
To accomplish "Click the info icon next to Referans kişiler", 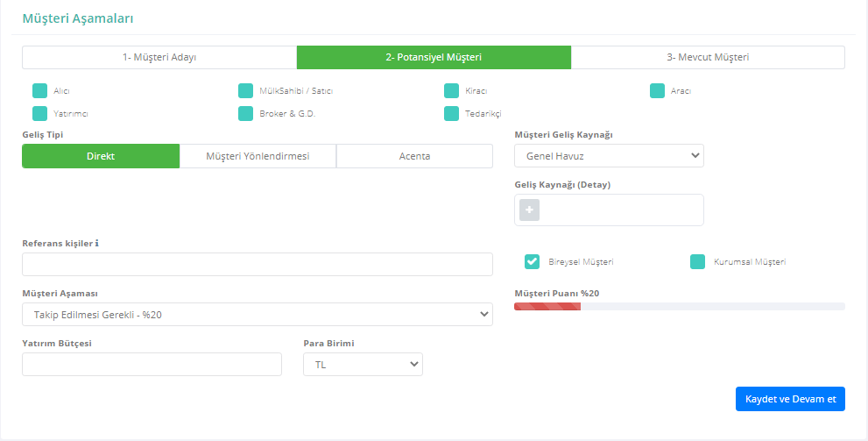I will (97, 243).
